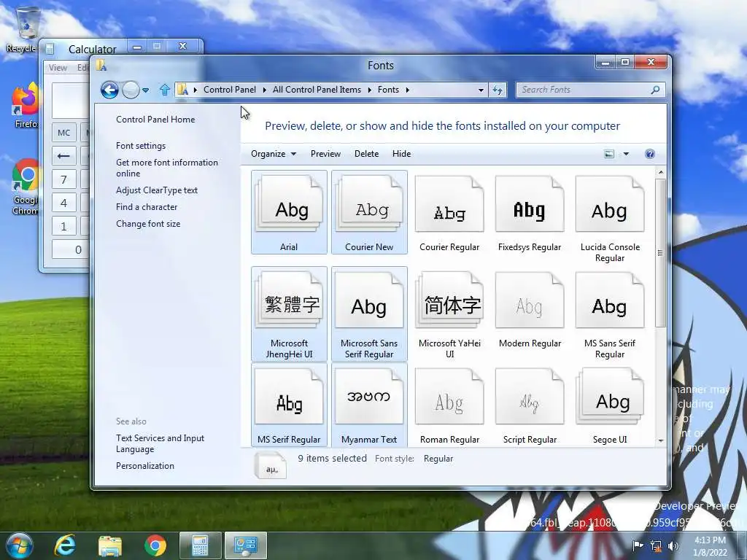Image resolution: width=747 pixels, height=560 pixels.
Task: Open Font settings link
Action: 141,146
